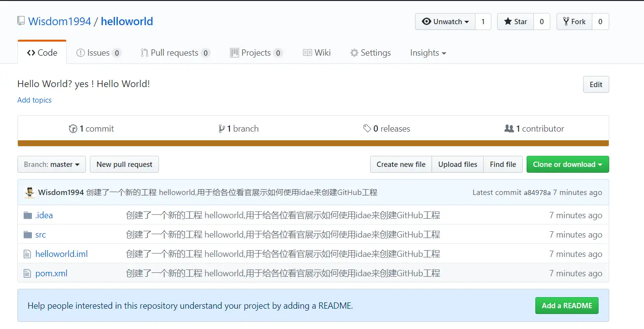Click the watchers count 1

[483, 22]
